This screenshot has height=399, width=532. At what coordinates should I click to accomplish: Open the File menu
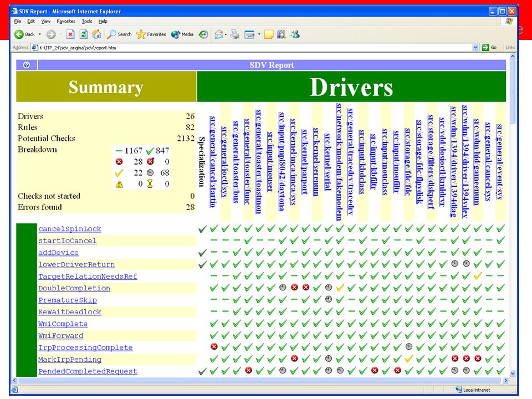(x=18, y=22)
